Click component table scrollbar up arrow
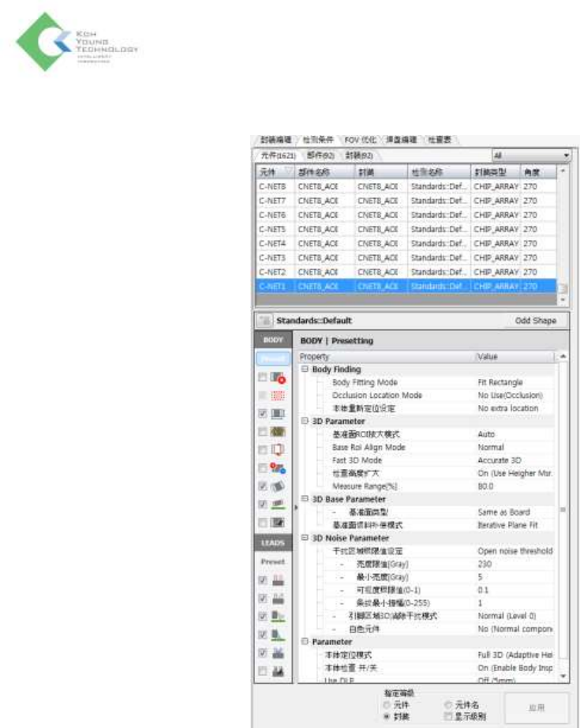 [563, 171]
